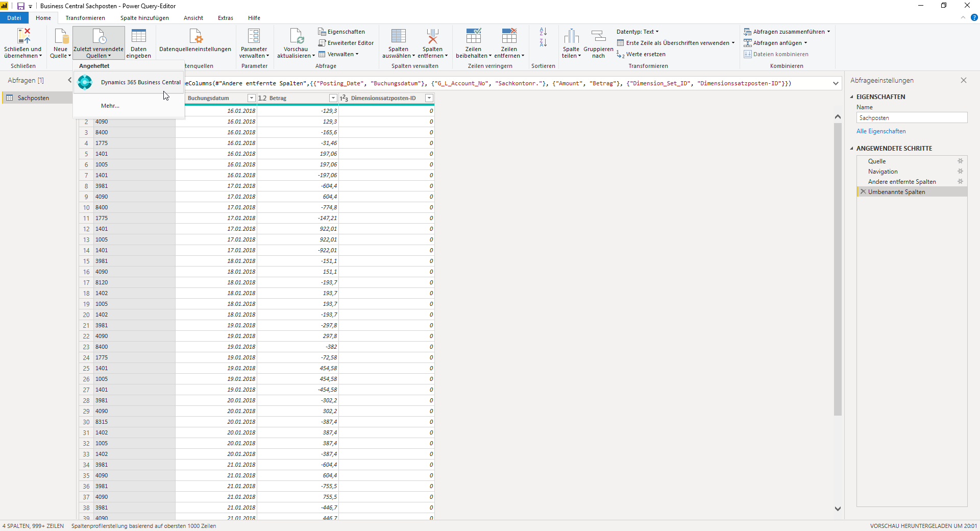Open settings gear for Navigation step
The height and width of the screenshot is (531, 980).
(960, 171)
